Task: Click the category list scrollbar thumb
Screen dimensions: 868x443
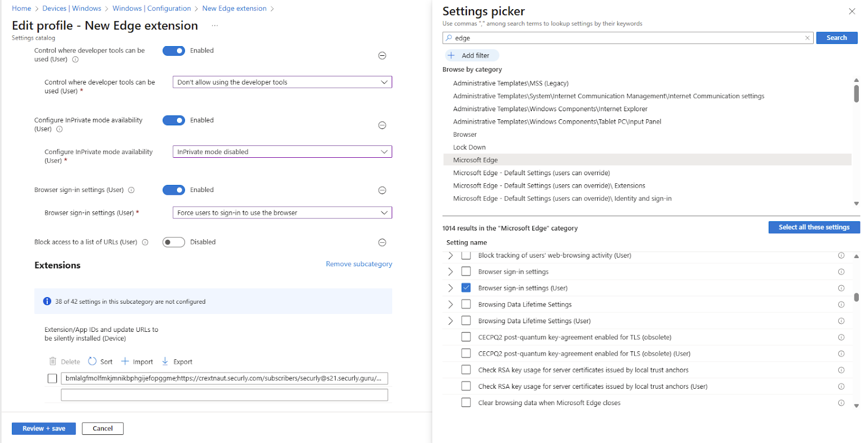Action: 856,93
